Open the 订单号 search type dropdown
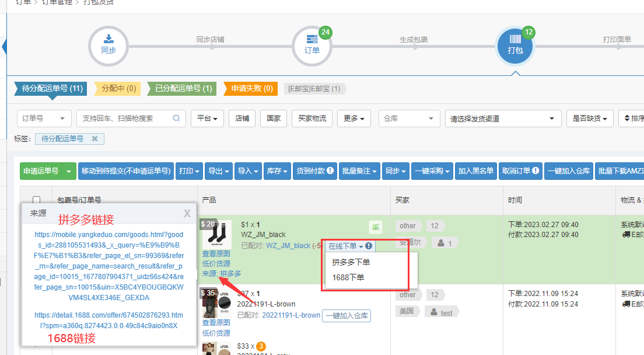The height and width of the screenshot is (355, 644). 44,118
